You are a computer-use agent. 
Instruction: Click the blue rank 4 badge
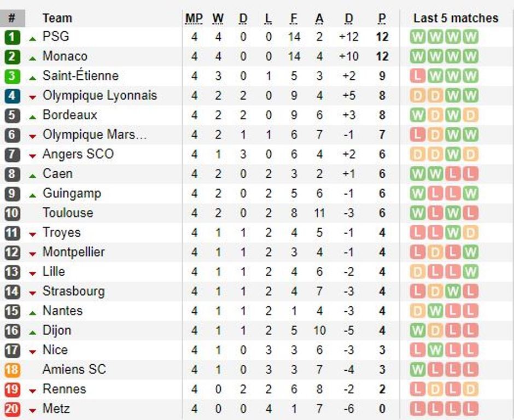12,96
